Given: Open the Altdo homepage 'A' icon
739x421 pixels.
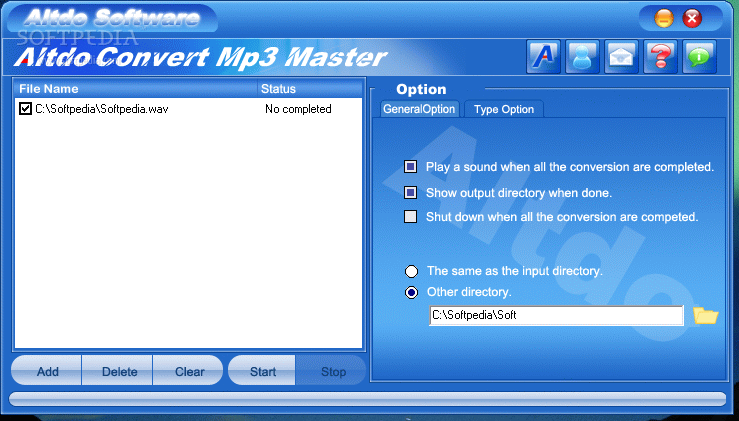Looking at the screenshot, I should [543, 57].
